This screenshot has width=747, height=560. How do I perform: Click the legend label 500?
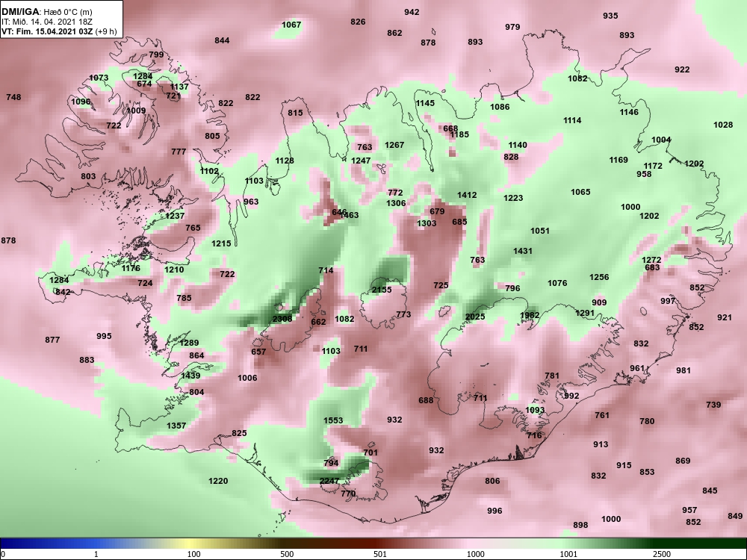[287, 554]
